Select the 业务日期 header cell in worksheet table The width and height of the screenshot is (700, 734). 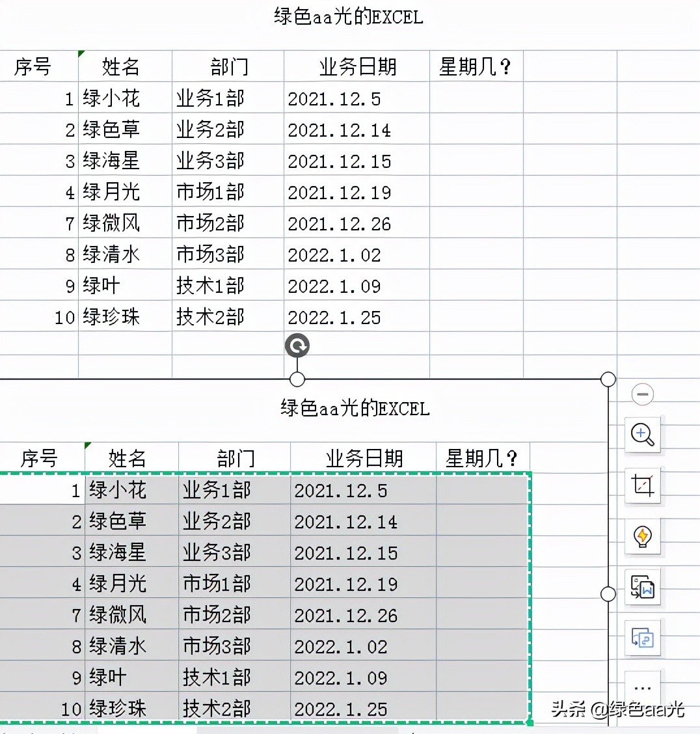tap(357, 66)
